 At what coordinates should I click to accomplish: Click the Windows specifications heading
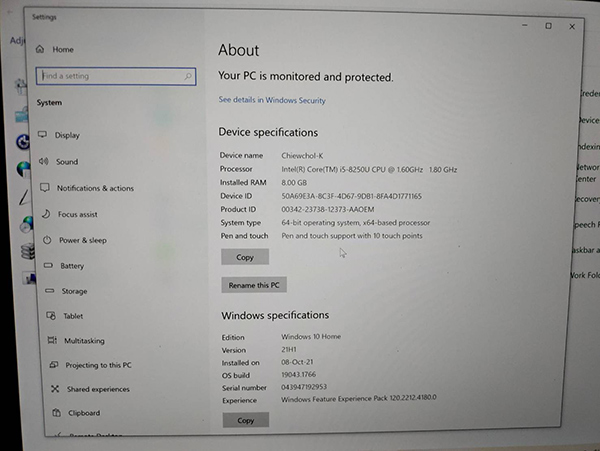[275, 315]
